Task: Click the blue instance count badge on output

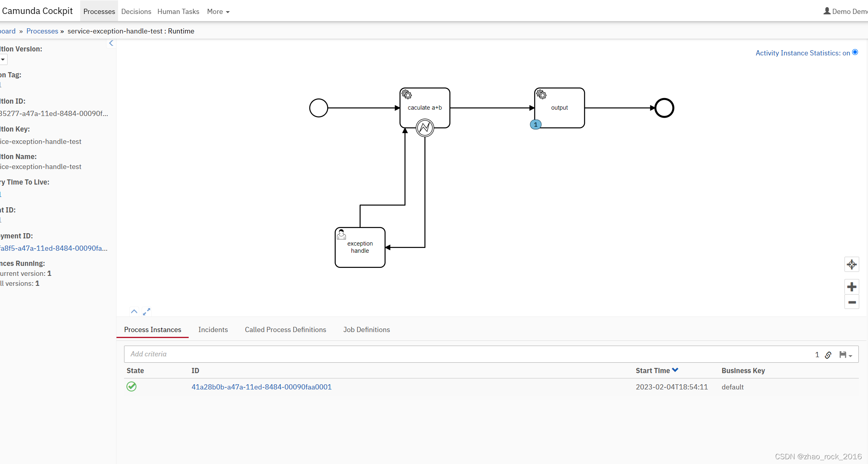Action: click(x=536, y=125)
